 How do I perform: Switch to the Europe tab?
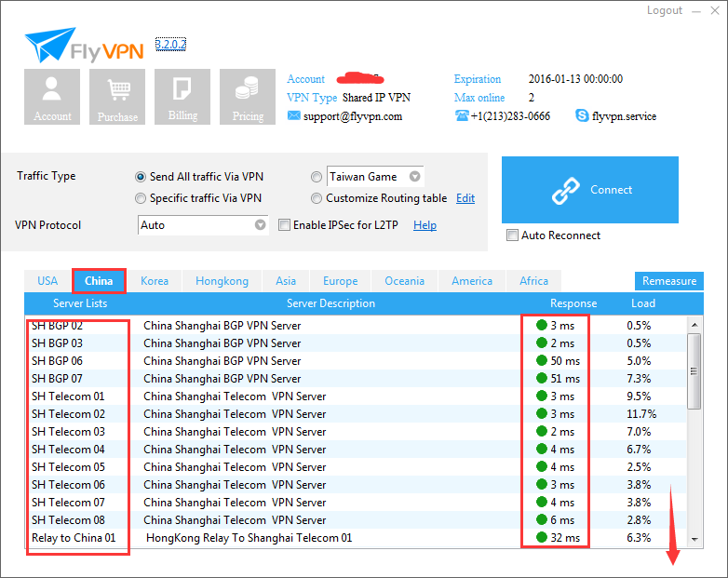click(341, 281)
